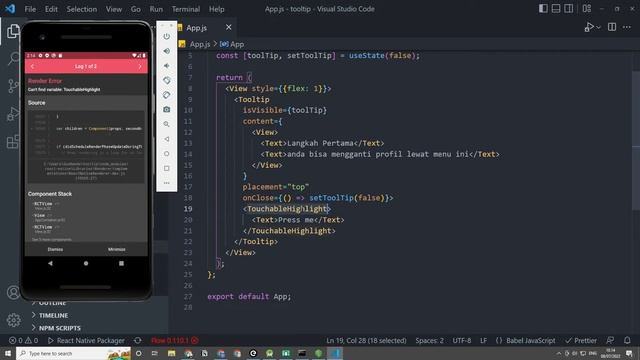The width and height of the screenshot is (640, 360).
Task: Click emulator volume up button
Action: [167, 51]
